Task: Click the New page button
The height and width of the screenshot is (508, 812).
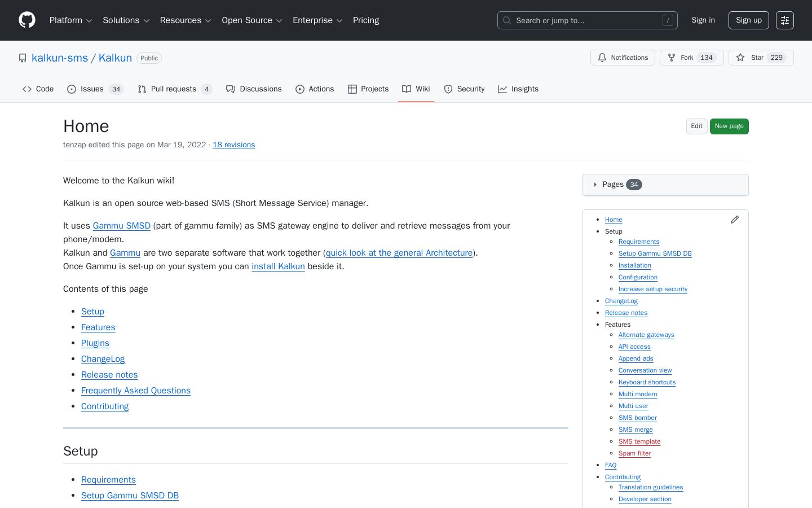Action: click(x=729, y=126)
